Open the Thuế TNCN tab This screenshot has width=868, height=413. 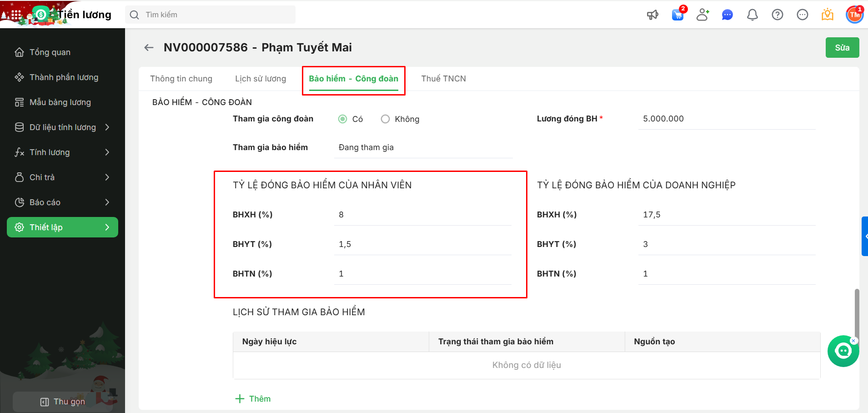pos(443,79)
